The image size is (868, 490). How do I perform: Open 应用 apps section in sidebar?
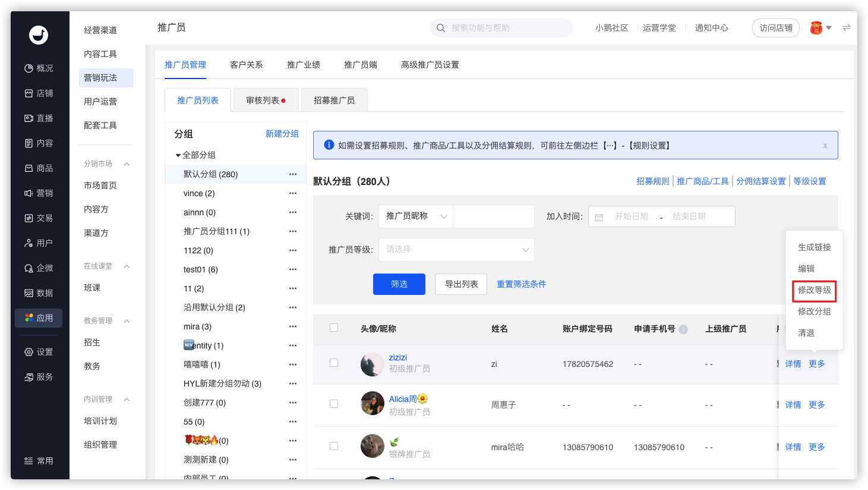point(39,318)
